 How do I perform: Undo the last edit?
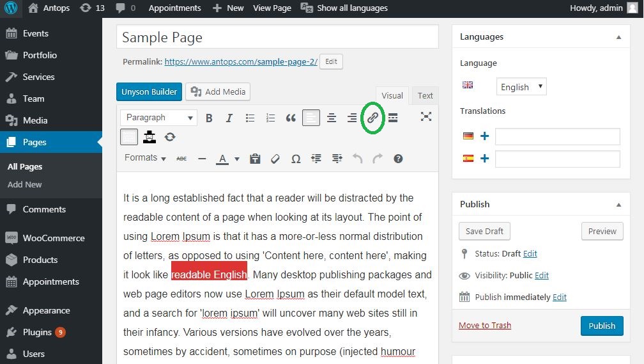tap(357, 159)
